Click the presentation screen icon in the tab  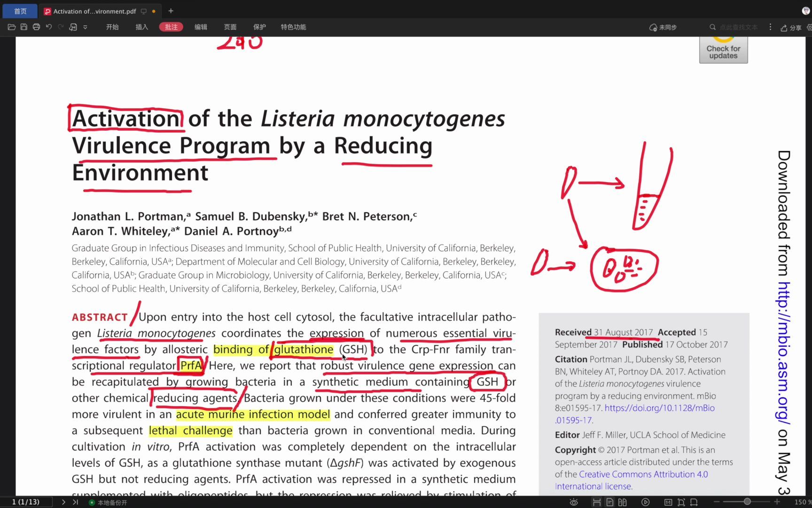point(144,11)
